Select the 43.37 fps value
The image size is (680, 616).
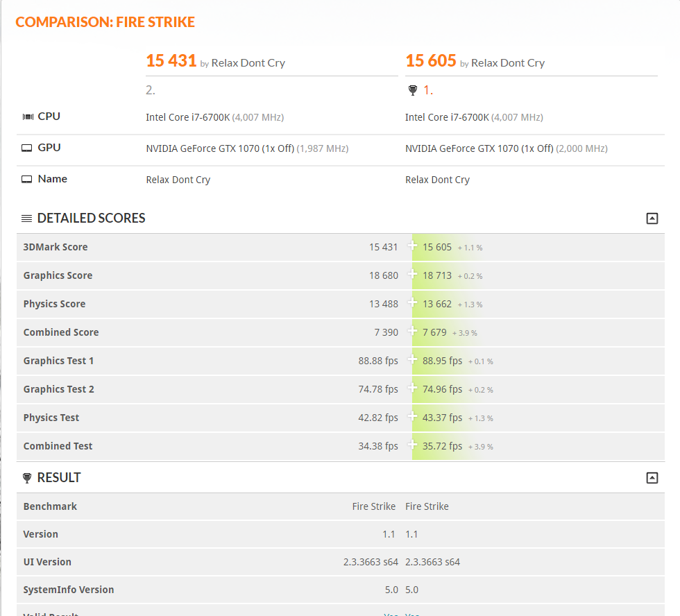[443, 418]
